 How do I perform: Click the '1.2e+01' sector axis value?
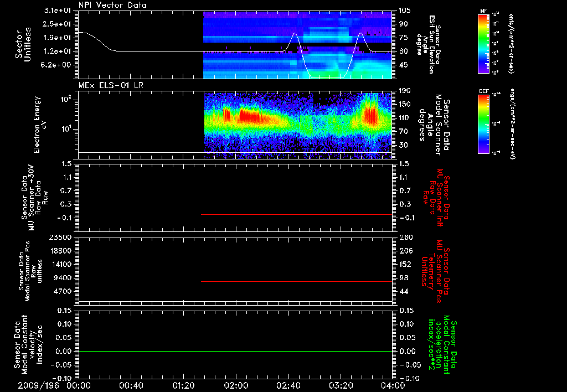click(x=58, y=51)
